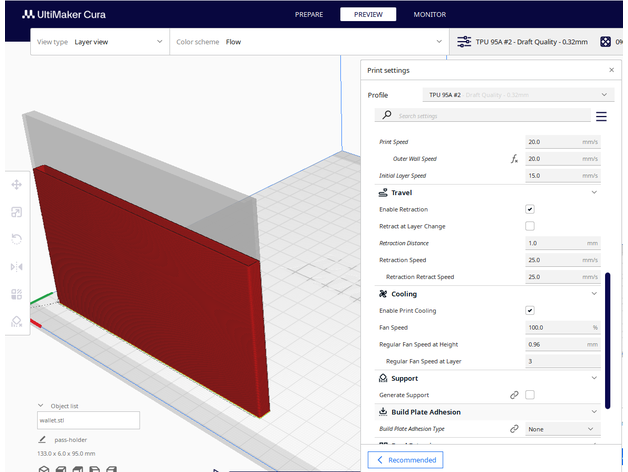Open the Profile dropdown
Viewport: 628px width, 472px height.
(518, 95)
